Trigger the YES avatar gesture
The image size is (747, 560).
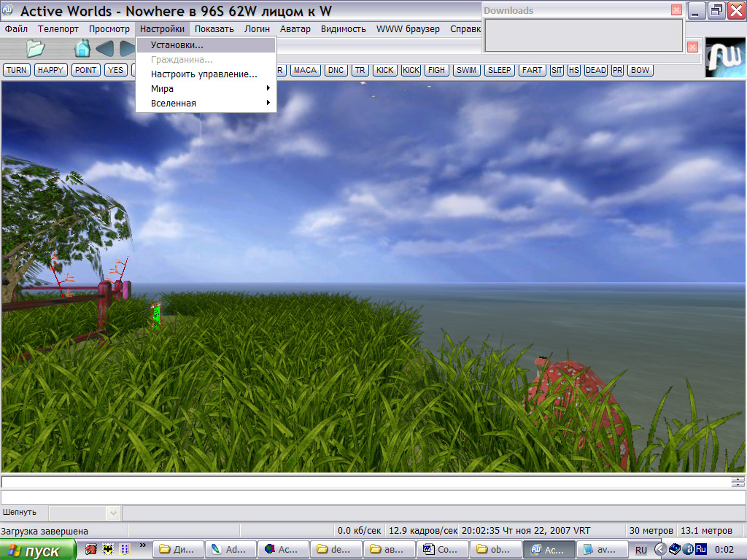pyautogui.click(x=115, y=70)
